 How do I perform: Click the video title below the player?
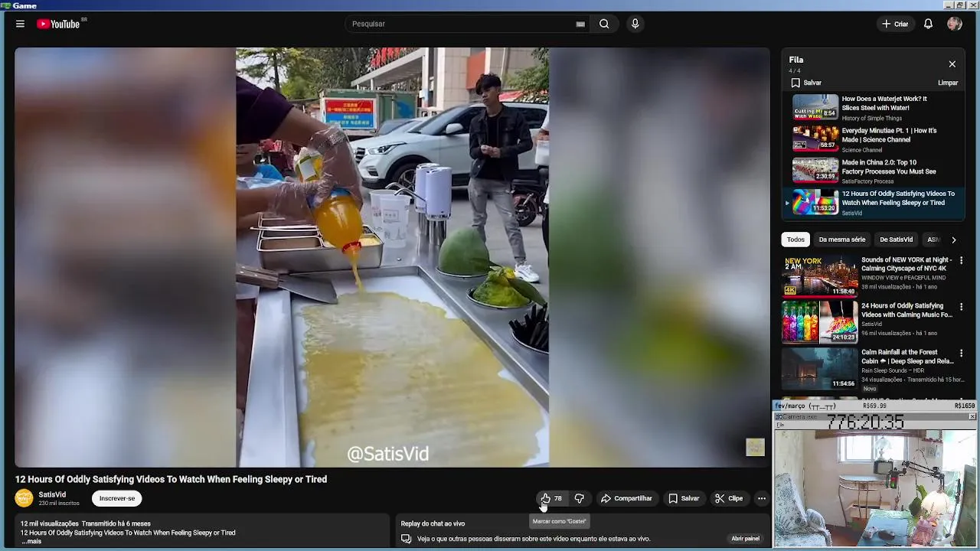171,479
